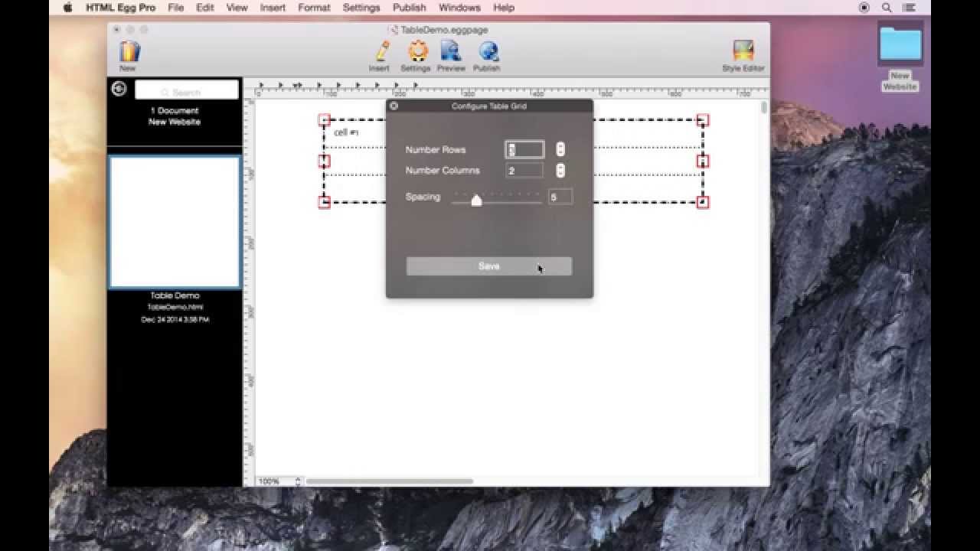Open the HTML Egg Pro menu
Viewport: 980px width, 551px height.
tap(120, 8)
